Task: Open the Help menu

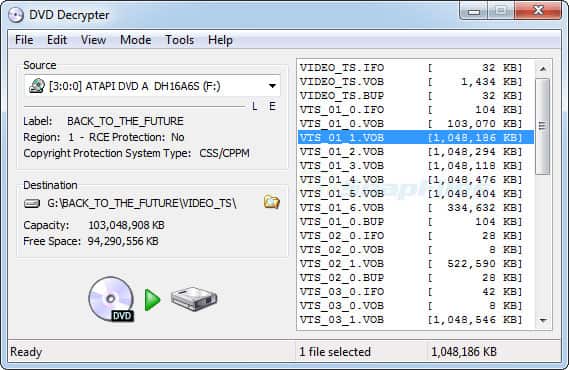Action: (220, 40)
